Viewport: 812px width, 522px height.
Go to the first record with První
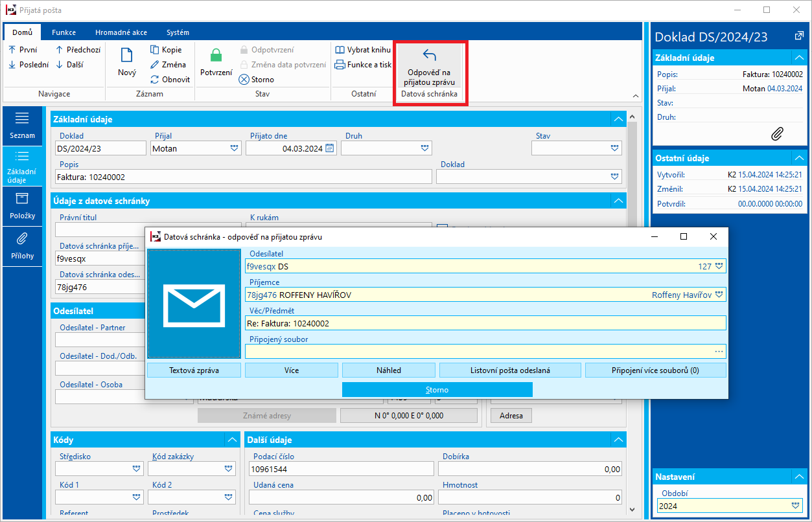pyautogui.click(x=23, y=49)
